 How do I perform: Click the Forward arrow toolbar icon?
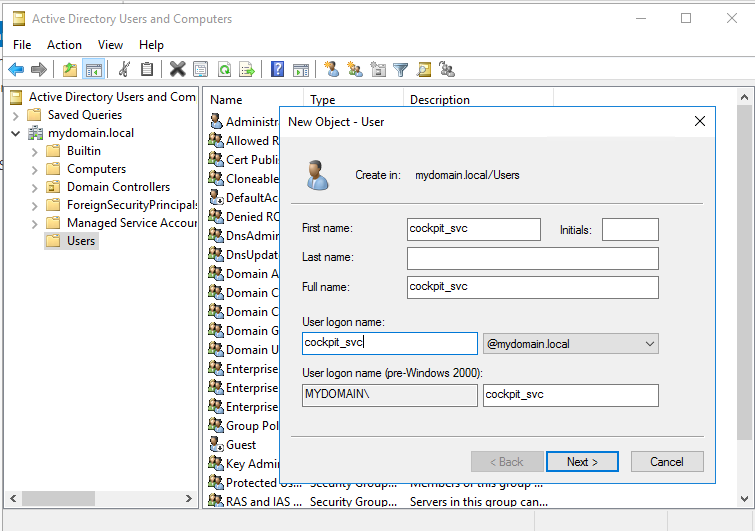point(39,69)
